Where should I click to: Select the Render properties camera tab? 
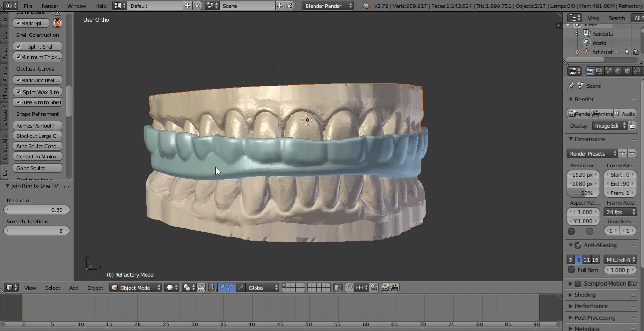tap(590, 71)
